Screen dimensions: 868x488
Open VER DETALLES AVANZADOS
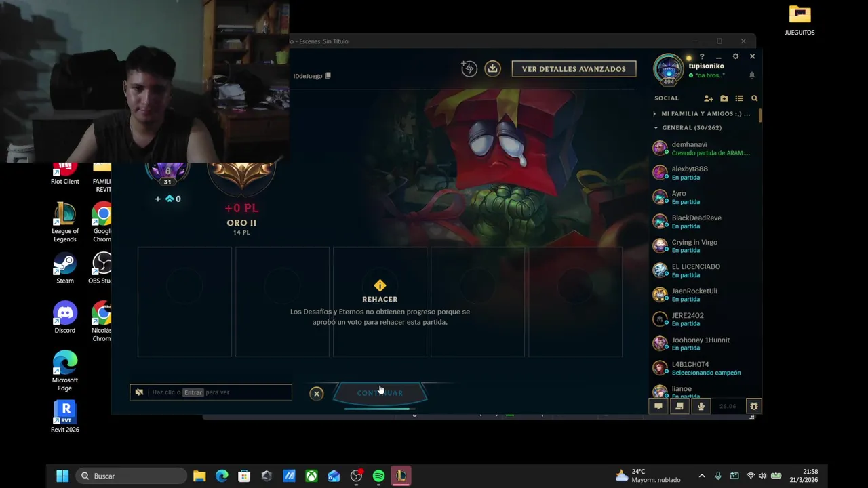click(x=574, y=69)
